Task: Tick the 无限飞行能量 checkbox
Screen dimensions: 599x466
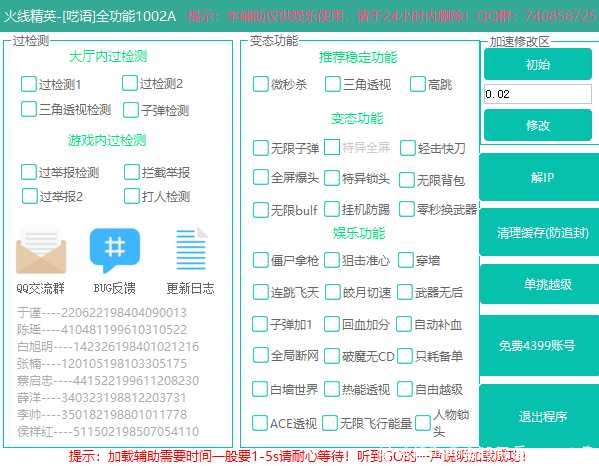Action: (330, 423)
